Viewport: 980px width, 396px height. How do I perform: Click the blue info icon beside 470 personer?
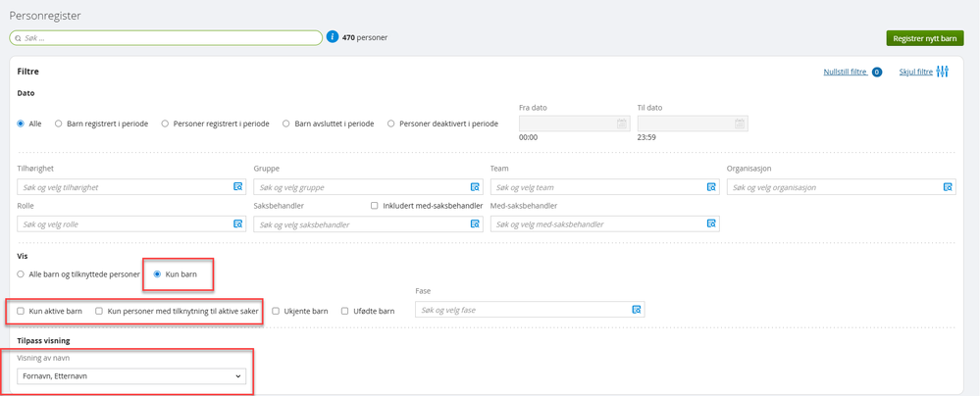click(x=334, y=37)
